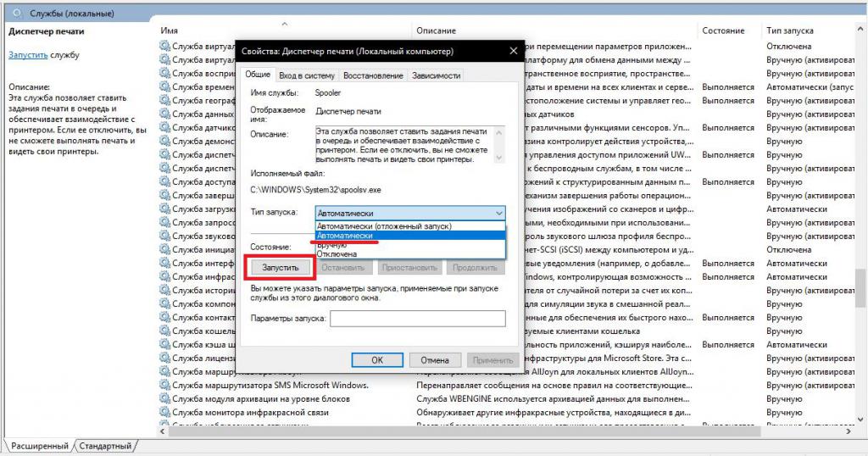The height and width of the screenshot is (456, 868).
Task: Click gear icon beside Служба запросо… row
Action: point(165,222)
